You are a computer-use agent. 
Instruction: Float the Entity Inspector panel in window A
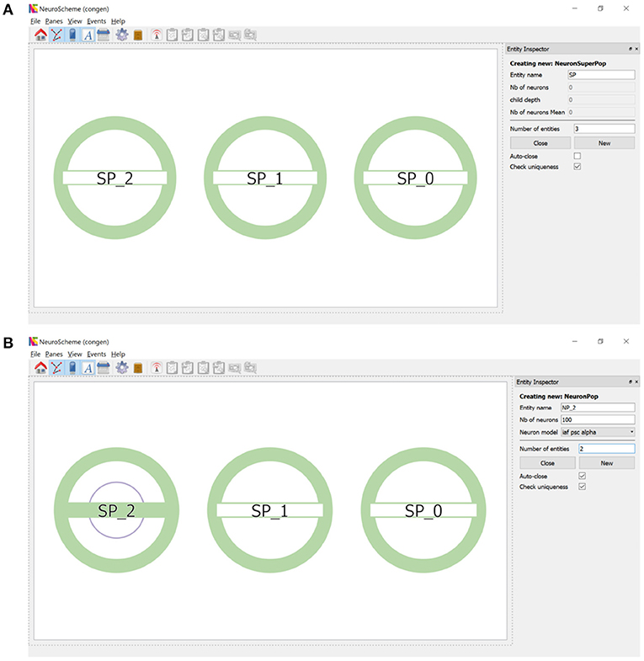tap(631, 50)
